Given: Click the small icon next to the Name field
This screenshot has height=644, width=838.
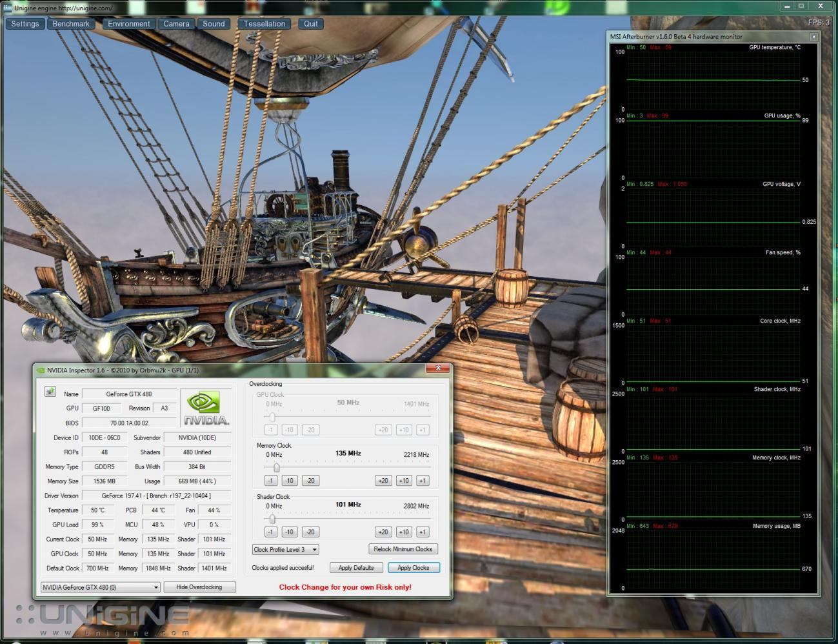Looking at the screenshot, I should (50, 392).
